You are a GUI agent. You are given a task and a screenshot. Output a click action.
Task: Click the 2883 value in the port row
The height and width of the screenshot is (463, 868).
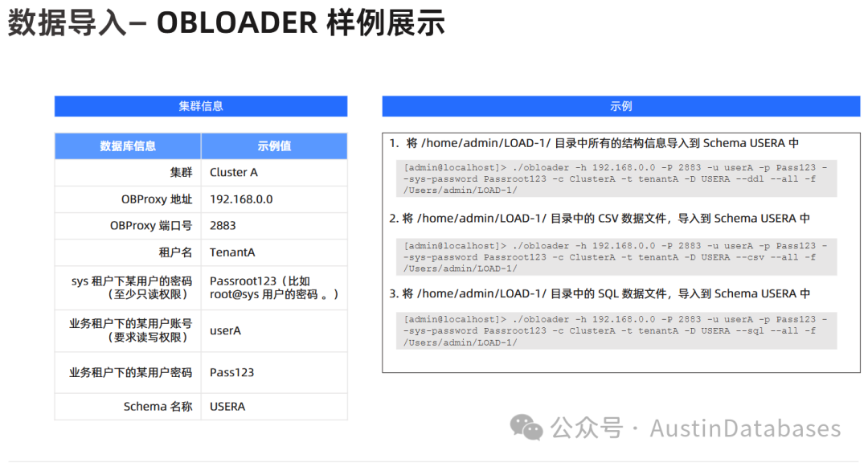point(223,226)
